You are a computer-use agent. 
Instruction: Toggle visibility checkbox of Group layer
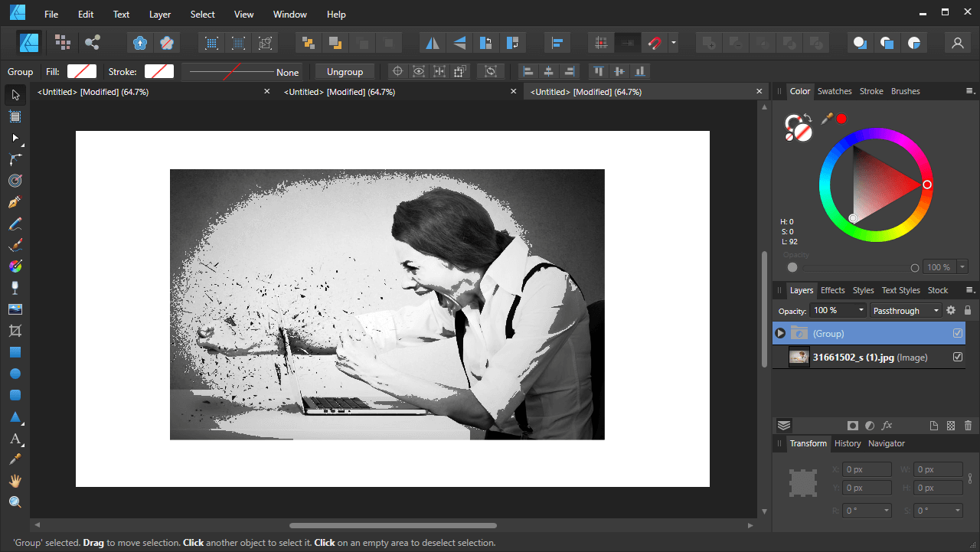(957, 333)
